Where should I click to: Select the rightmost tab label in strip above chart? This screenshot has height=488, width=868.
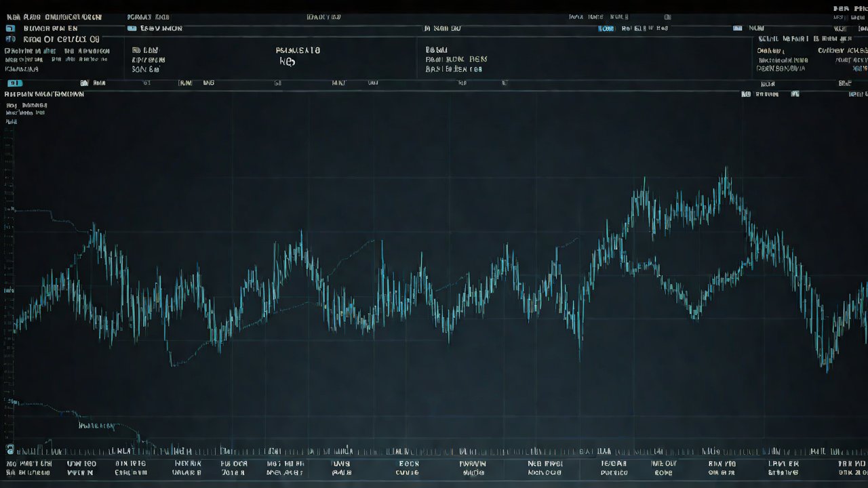(845, 83)
